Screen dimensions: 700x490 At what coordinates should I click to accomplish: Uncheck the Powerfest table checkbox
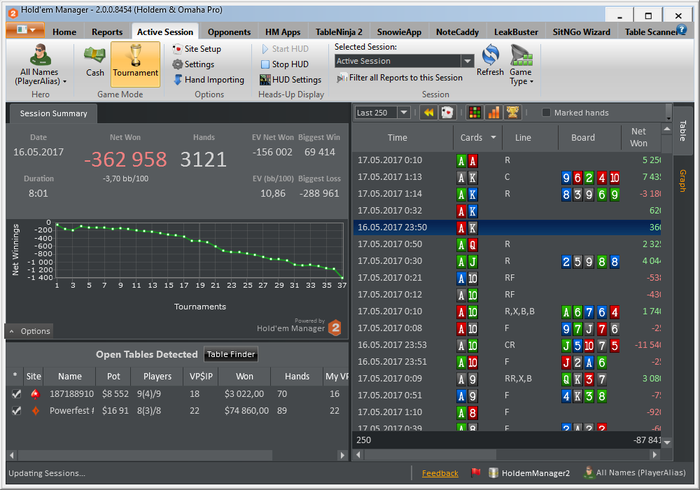click(17, 411)
